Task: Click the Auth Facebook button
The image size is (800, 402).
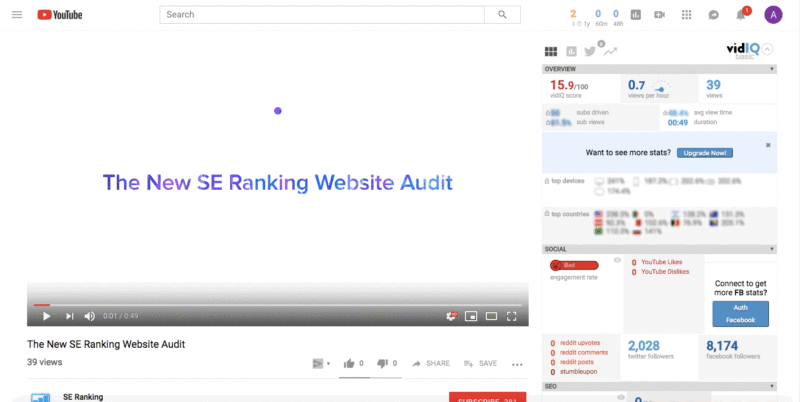Action: point(740,314)
